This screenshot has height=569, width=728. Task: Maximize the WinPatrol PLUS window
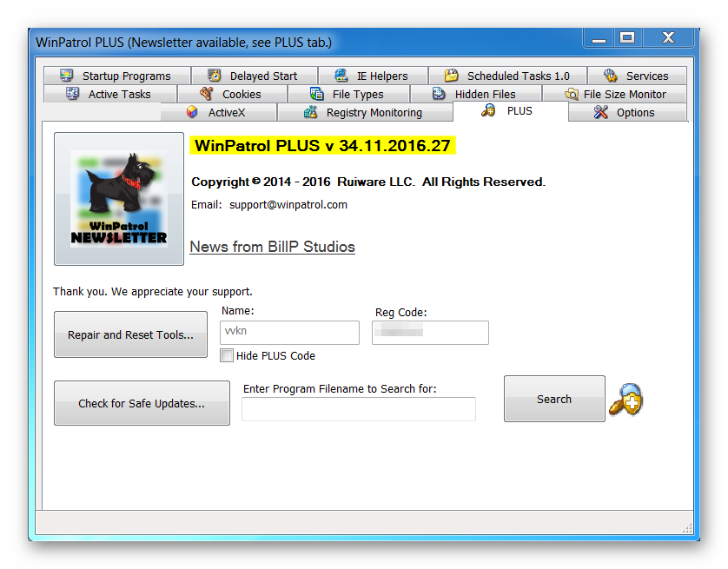tap(628, 38)
